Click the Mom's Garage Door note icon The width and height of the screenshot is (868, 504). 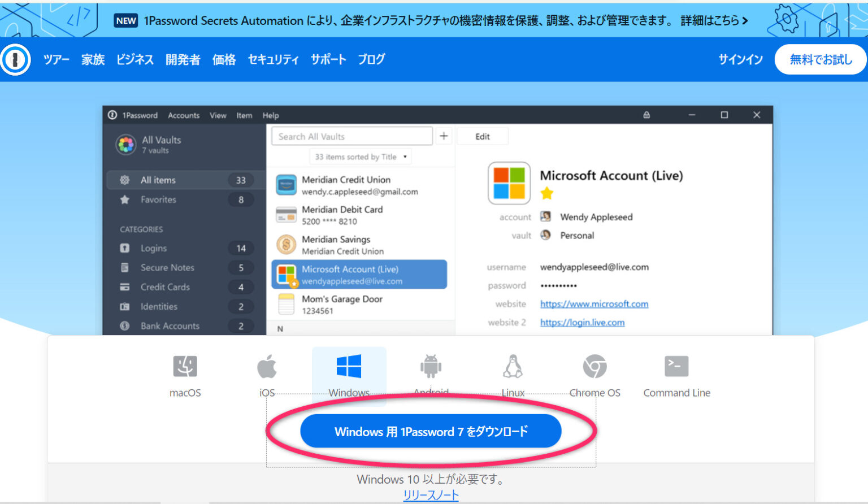287,304
